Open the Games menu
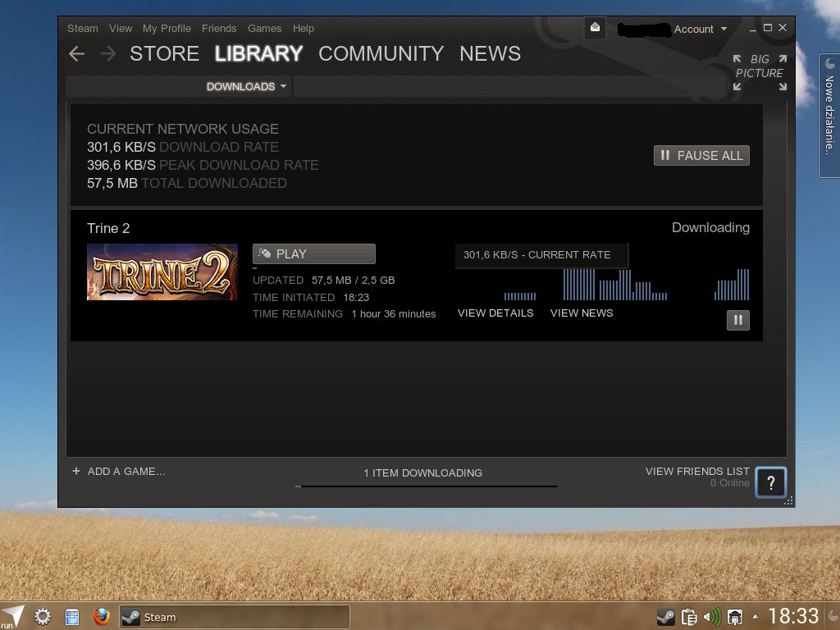This screenshot has width=840, height=630. 265,29
